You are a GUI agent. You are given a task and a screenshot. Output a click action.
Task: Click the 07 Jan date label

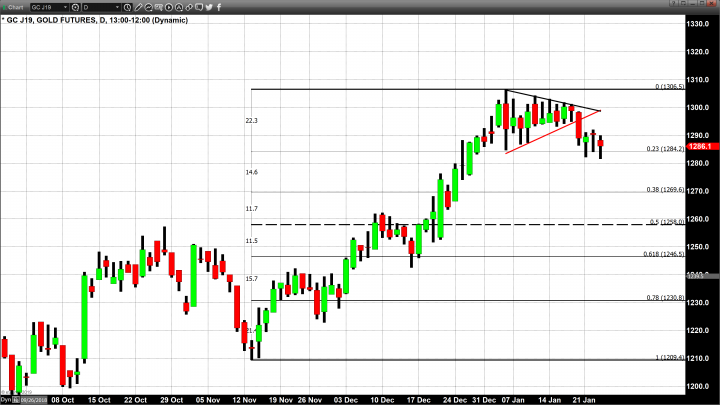[512, 400]
